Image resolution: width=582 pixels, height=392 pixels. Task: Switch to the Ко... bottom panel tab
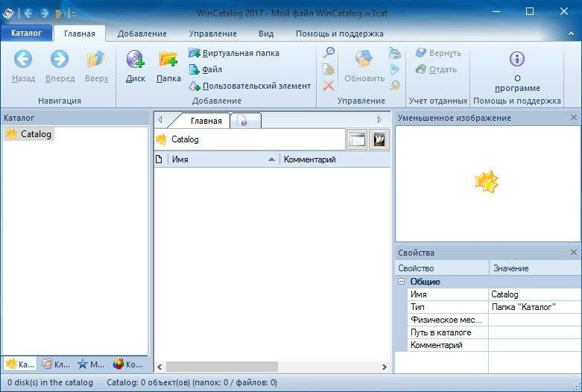point(127,364)
